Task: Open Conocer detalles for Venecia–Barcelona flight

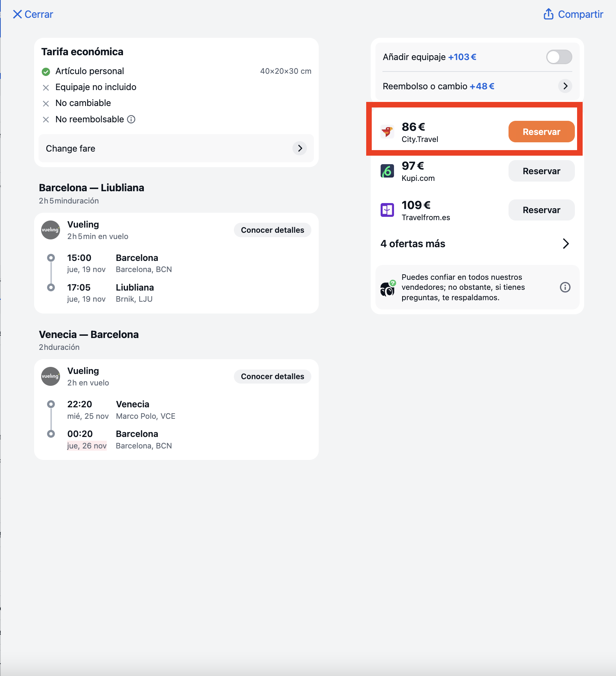Action: pyautogui.click(x=272, y=377)
